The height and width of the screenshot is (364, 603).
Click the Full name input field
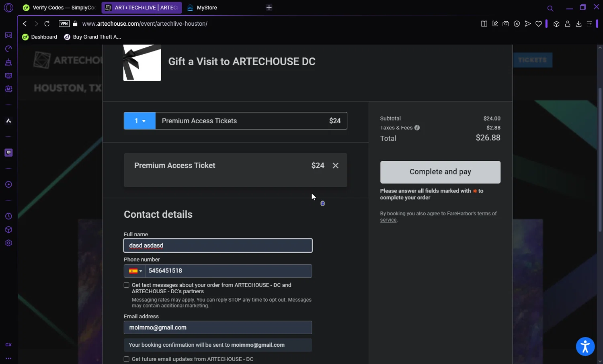pos(218,245)
